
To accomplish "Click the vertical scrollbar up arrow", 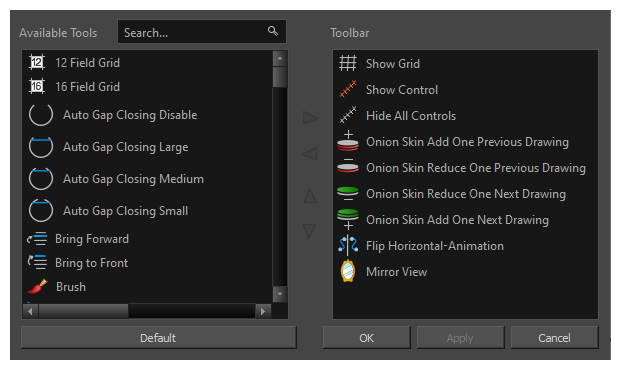I will click(x=280, y=59).
